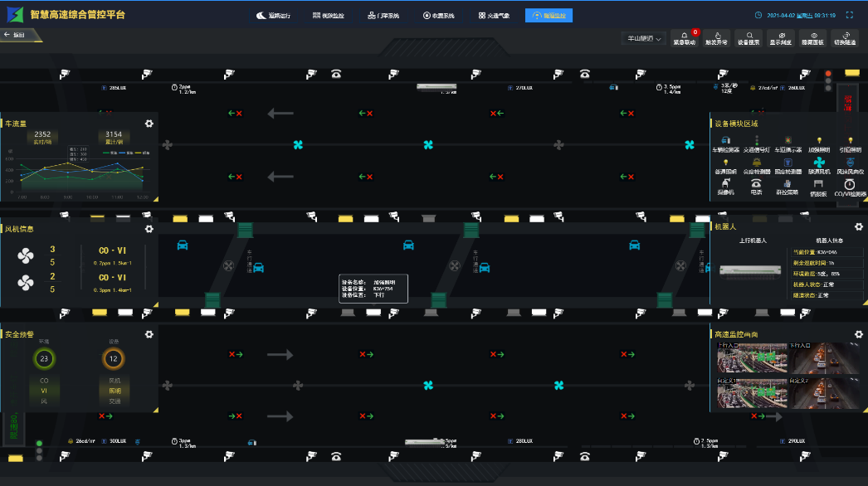This screenshot has height=486, width=868.
Task: Open the 上行入口 monitoring video thumbnail
Action: point(751,357)
